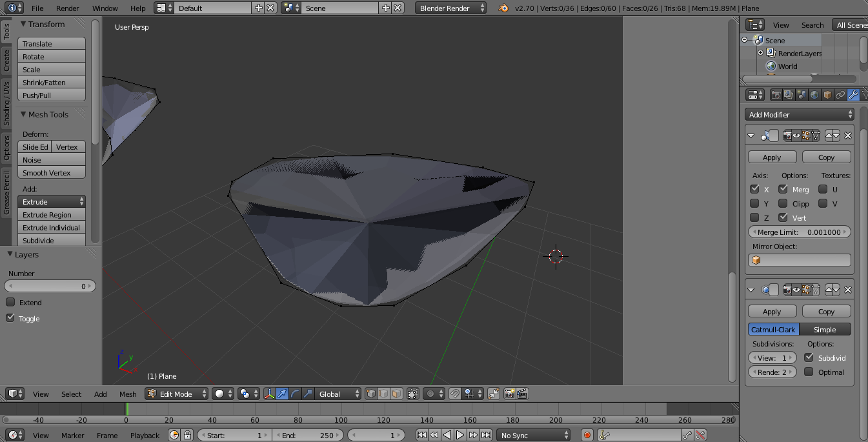Open the Global transform orientation dropdown
Viewport: 868px width, 442px height.
click(338, 394)
